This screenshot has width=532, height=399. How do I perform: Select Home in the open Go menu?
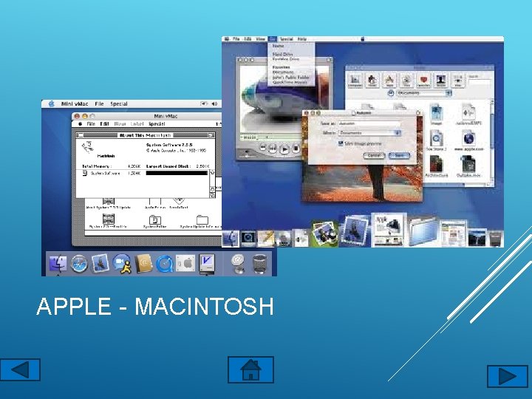click(x=279, y=46)
